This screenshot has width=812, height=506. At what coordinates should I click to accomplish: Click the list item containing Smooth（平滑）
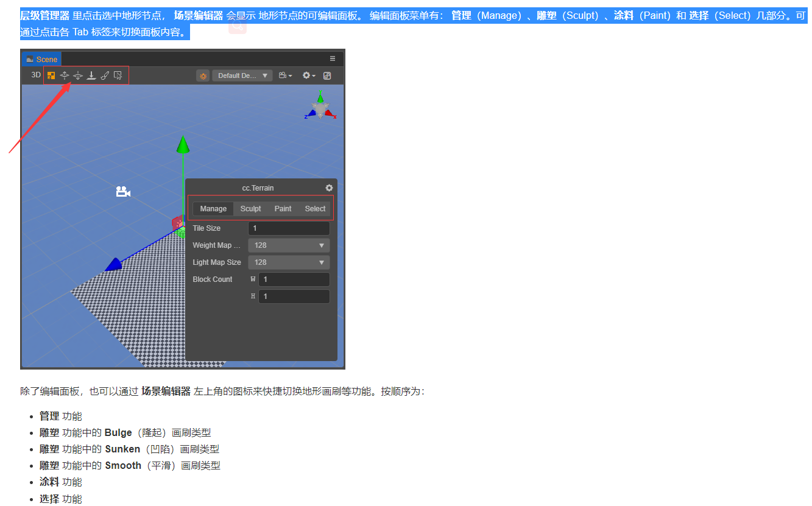pyautogui.click(x=130, y=466)
